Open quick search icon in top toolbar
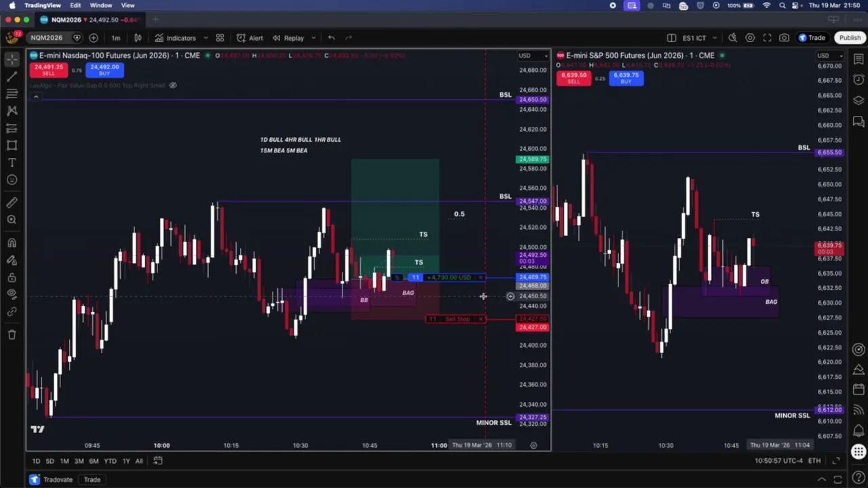Image resolution: width=868 pixels, height=488 pixels. 732,38
